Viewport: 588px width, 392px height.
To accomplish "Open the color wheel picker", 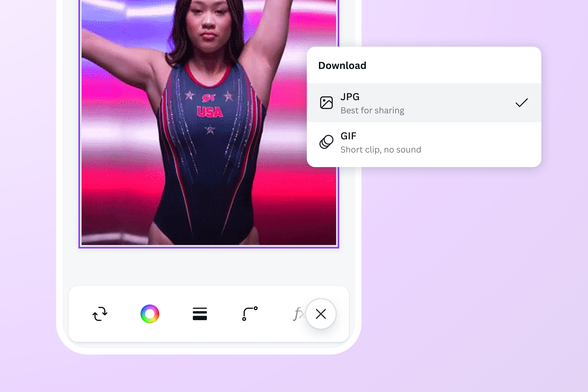I will click(150, 314).
